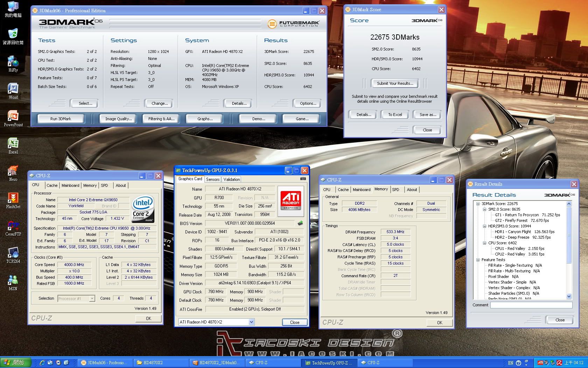Collapse the HDR/SM3.0 Score tree node
The height and width of the screenshot is (368, 588).
(x=484, y=226)
